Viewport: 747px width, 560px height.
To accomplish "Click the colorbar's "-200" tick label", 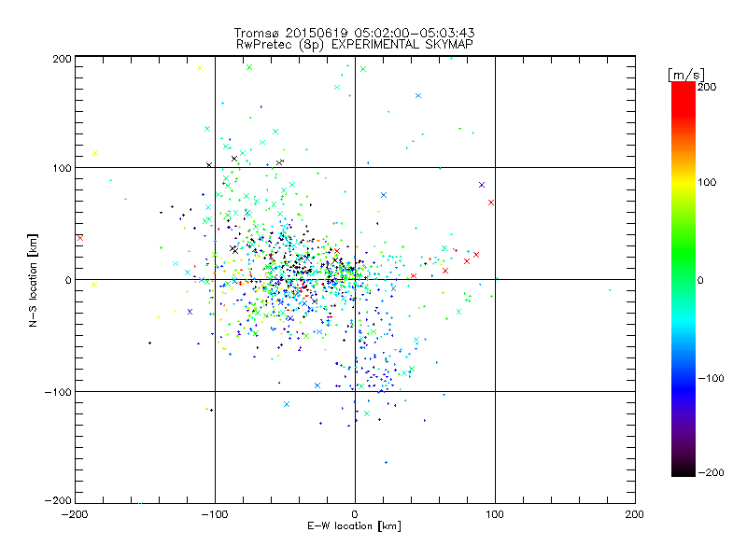I will point(711,472).
